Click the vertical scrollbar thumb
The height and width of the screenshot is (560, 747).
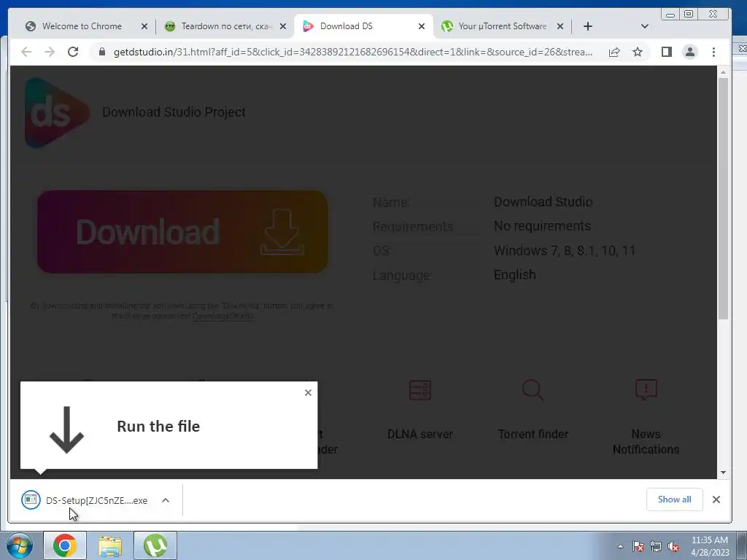coord(723,198)
